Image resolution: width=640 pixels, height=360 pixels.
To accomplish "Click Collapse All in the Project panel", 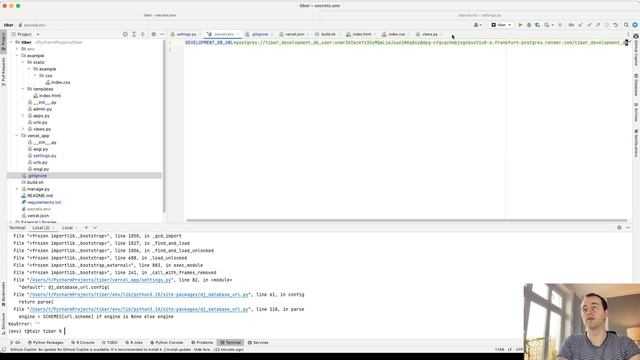I will pos(143,34).
